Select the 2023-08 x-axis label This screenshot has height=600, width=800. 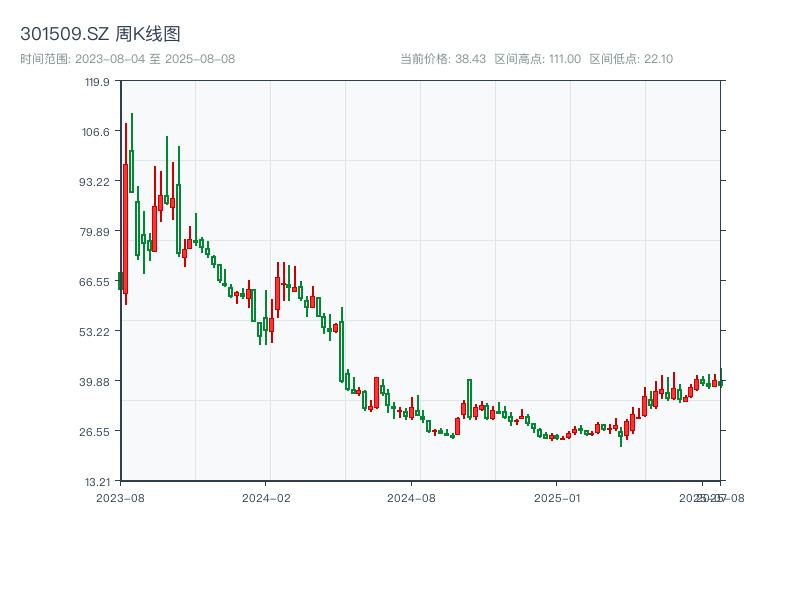122,497
